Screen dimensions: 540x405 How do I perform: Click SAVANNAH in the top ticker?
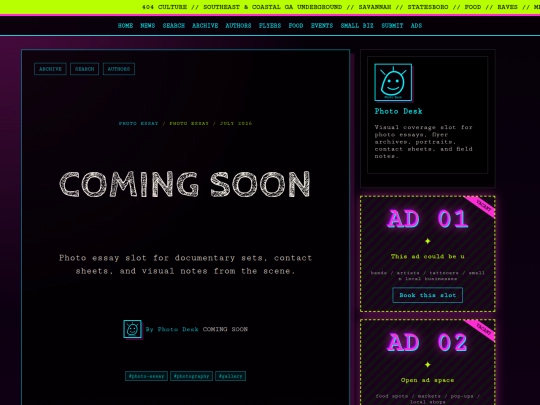tap(375, 7)
